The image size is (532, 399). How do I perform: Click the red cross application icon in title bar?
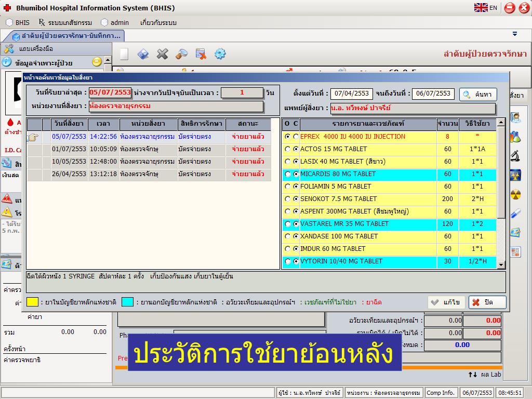7,7
